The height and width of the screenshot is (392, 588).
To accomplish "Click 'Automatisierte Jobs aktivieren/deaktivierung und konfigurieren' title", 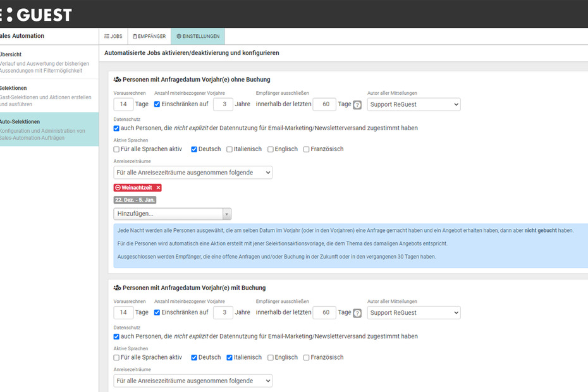I will click(192, 53).
